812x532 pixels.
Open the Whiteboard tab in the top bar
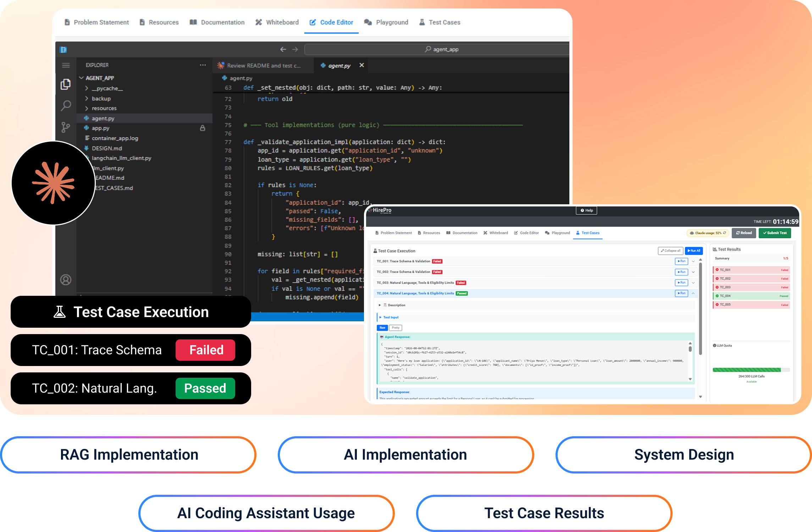[277, 22]
